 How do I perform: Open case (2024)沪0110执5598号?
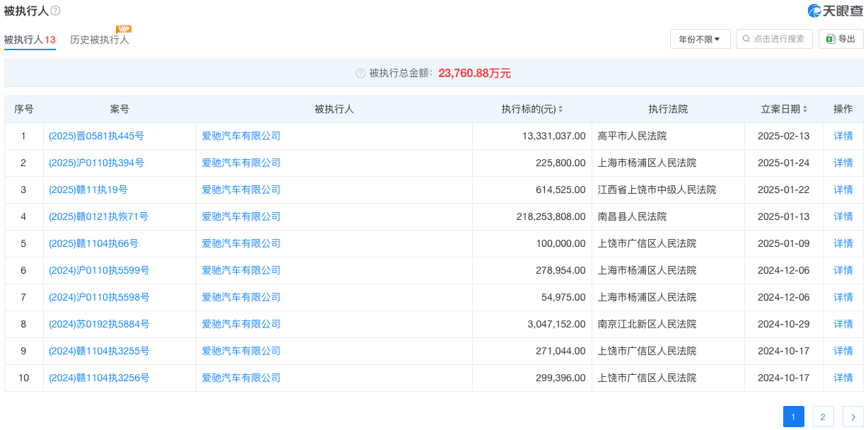coord(99,297)
